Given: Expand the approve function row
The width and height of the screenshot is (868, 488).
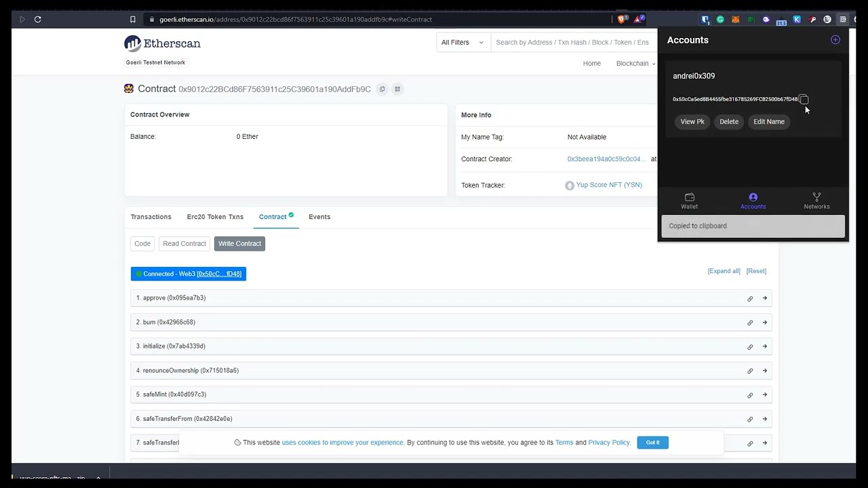Looking at the screenshot, I should (x=451, y=298).
